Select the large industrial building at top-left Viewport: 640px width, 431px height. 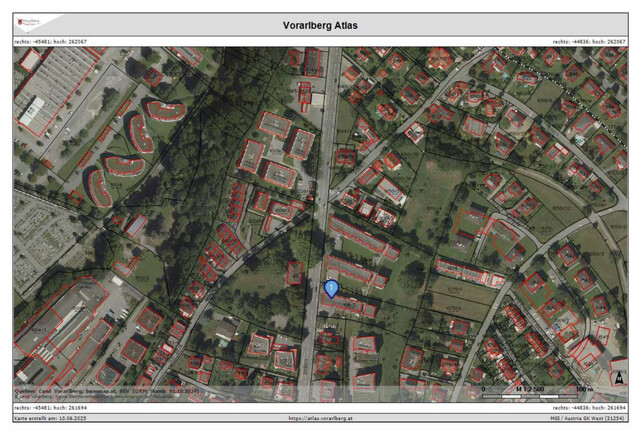[55, 90]
